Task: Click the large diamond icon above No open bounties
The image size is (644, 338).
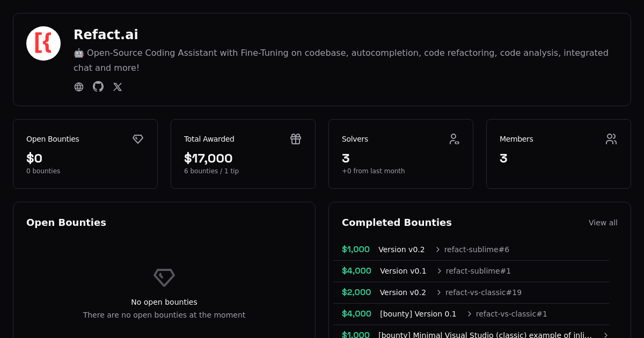Action: point(164,277)
